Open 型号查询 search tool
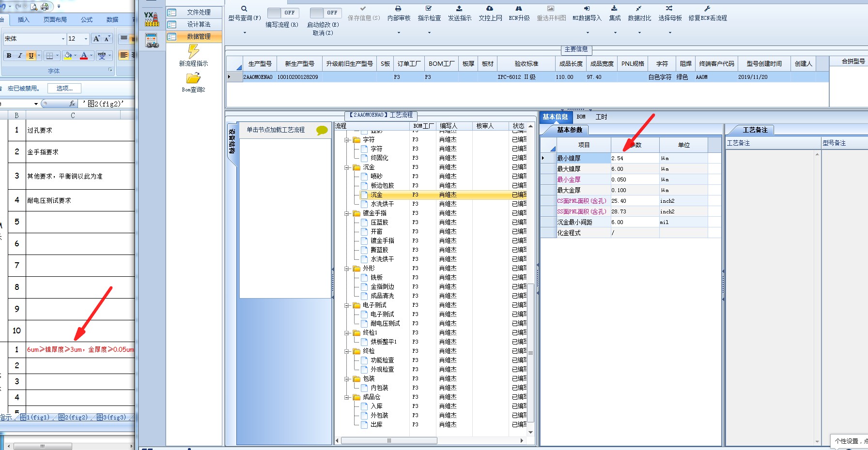Viewport: 868px width, 450px height. coord(244,9)
